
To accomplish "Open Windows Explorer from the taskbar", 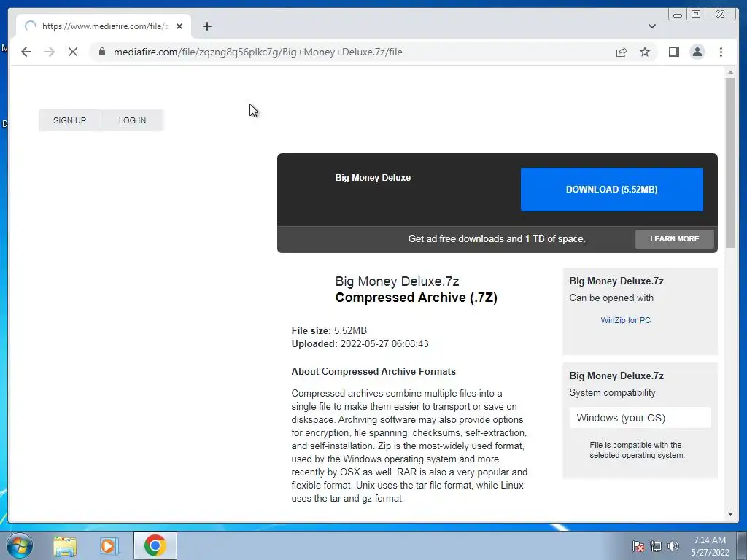I will tap(65, 545).
